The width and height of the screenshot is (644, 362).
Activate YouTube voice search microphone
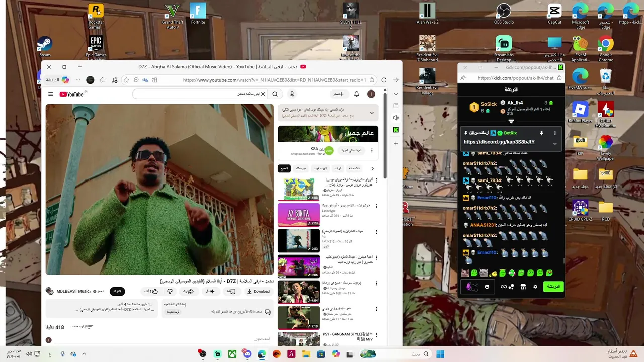pyautogui.click(x=292, y=94)
